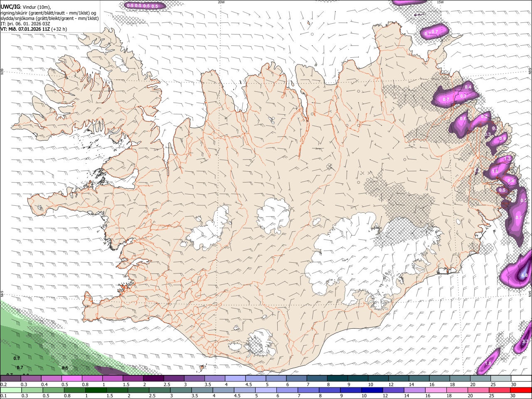Select the 'slydda/snjókoma' legend description line
This screenshot has height=399, width=532.
point(49,18)
